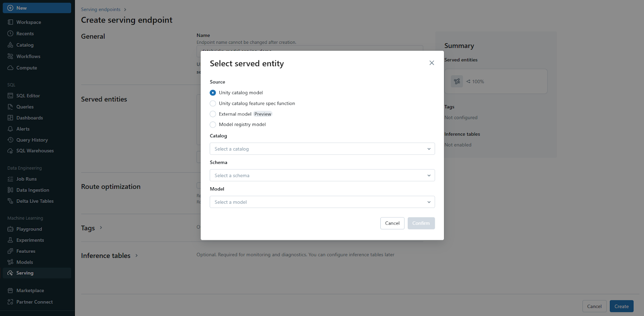Click the Compute cloud icon
Viewport: 644px width, 316px height.
(x=10, y=68)
